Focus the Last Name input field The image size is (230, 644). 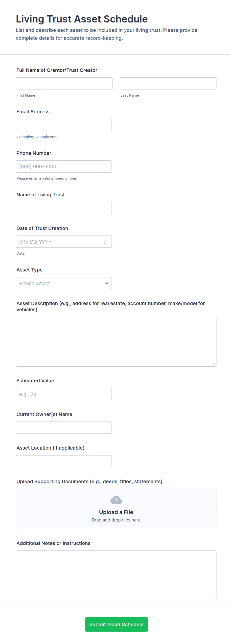[x=168, y=83]
